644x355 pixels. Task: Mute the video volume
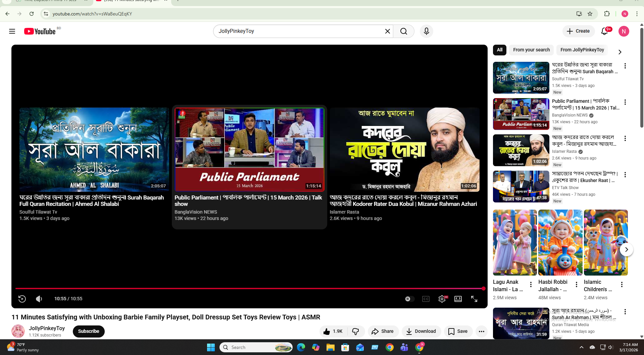(39, 299)
